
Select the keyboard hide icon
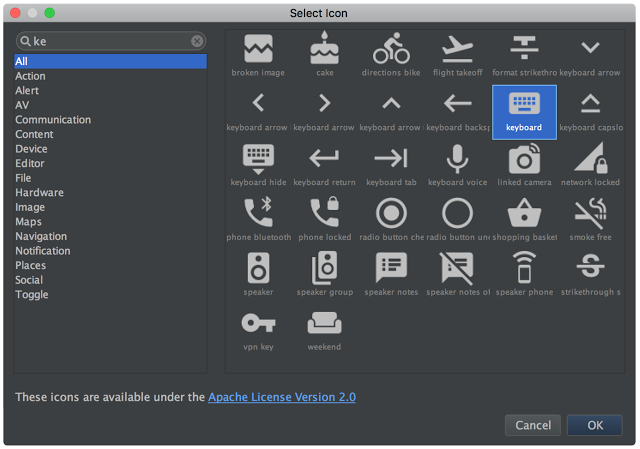(258, 159)
